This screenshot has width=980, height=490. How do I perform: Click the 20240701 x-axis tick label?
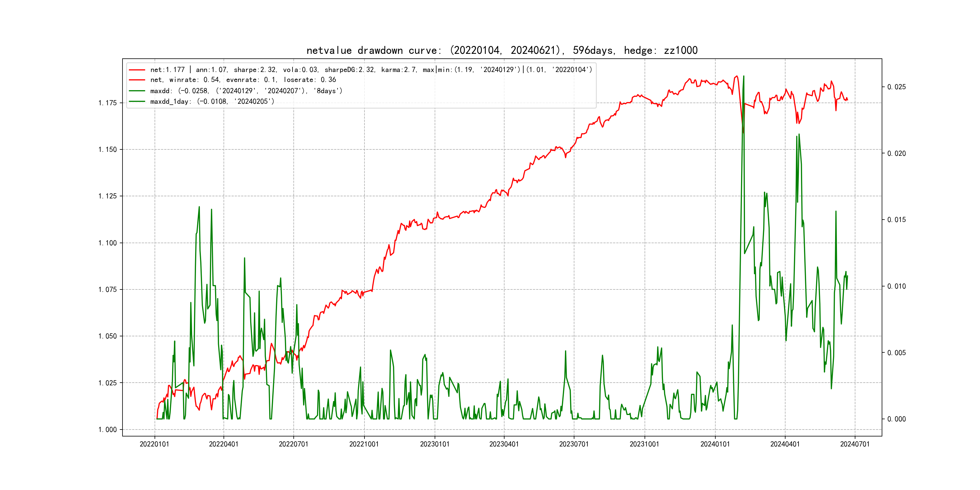[x=855, y=444]
